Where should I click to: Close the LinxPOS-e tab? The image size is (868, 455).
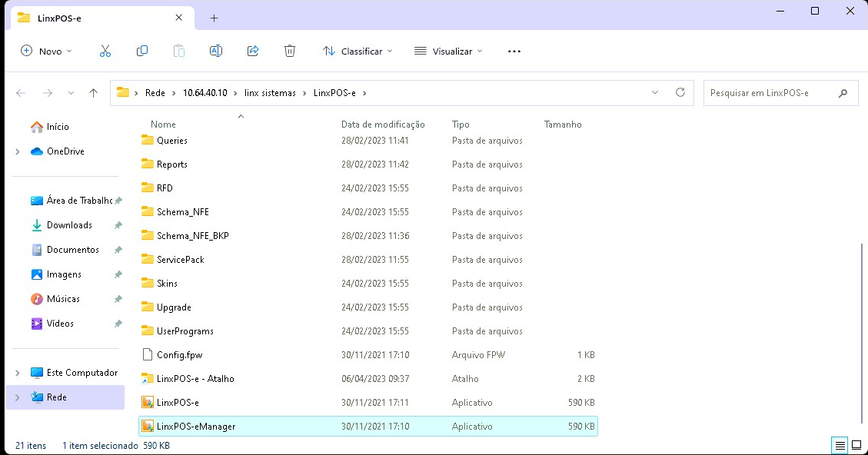click(x=179, y=18)
